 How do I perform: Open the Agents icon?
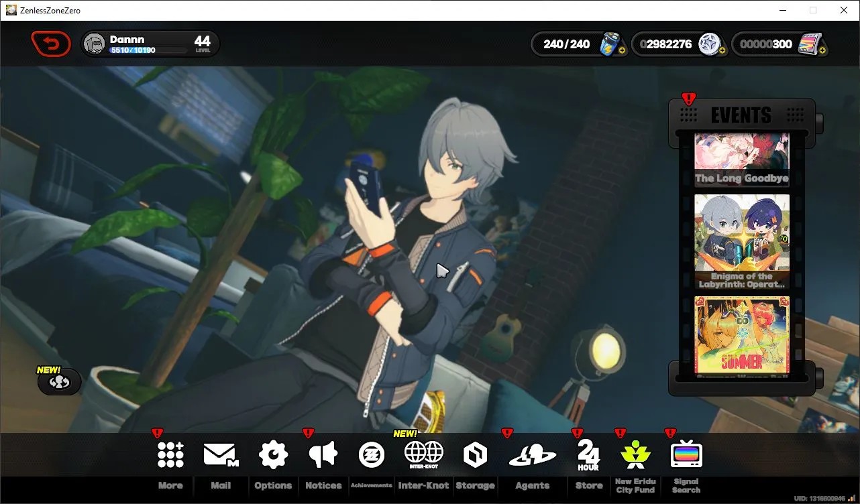point(532,455)
